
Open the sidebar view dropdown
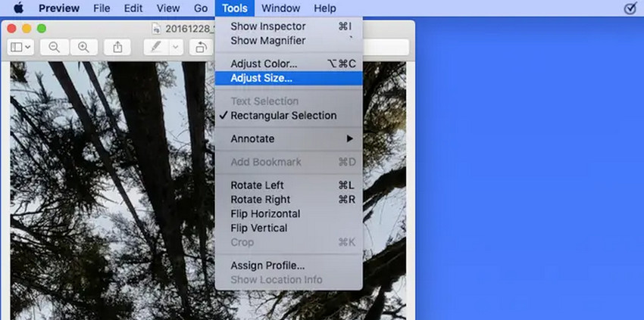click(20, 47)
